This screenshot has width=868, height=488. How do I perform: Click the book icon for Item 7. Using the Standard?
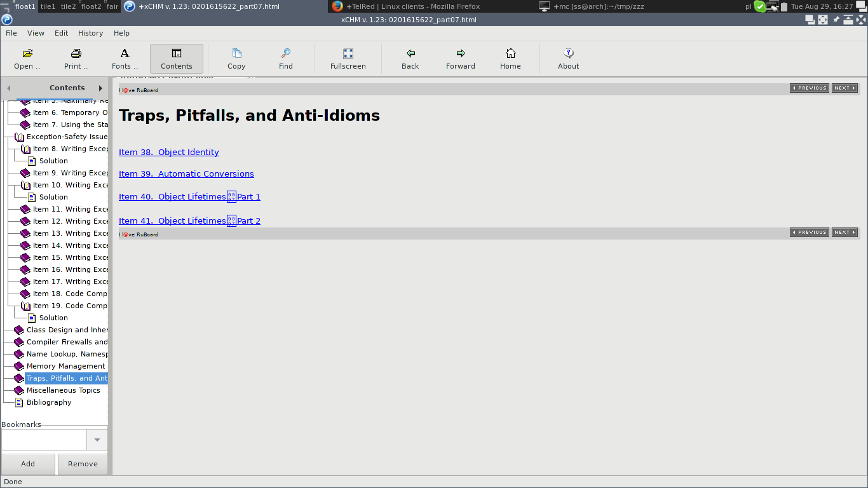[25, 125]
